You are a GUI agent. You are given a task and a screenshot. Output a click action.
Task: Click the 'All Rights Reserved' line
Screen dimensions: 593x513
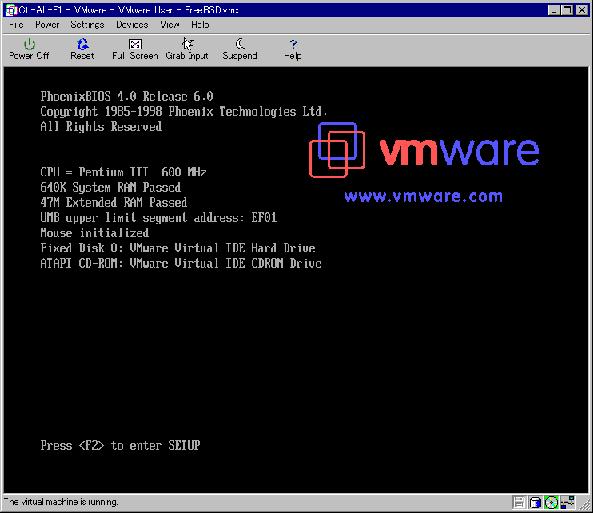101,127
